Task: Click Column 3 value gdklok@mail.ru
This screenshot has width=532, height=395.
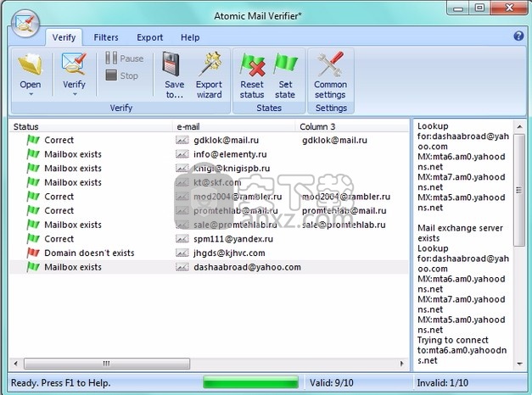Action: pos(334,140)
